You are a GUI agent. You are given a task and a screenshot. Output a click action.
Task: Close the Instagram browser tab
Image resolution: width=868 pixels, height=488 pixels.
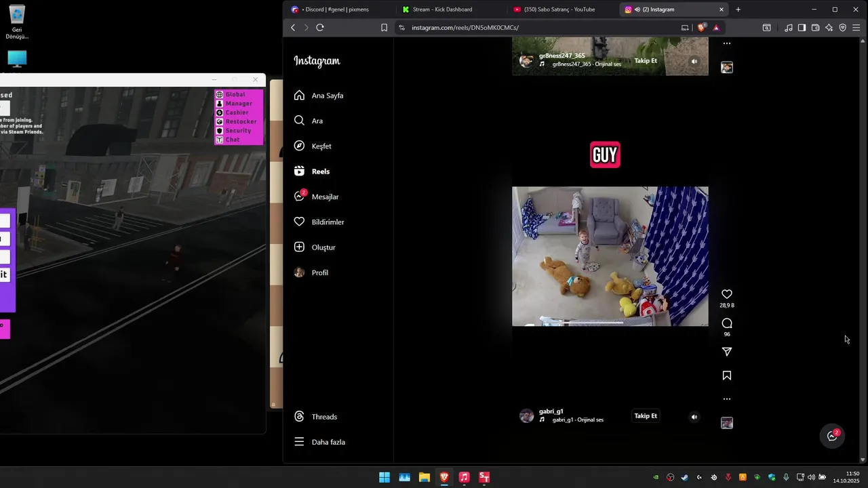(722, 9)
